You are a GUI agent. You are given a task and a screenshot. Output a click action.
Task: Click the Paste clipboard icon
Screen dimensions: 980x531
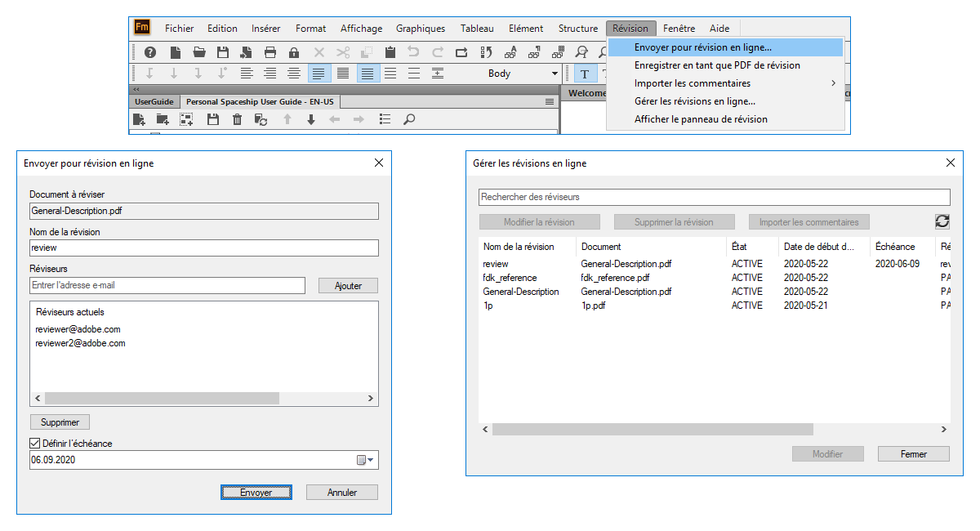(390, 52)
